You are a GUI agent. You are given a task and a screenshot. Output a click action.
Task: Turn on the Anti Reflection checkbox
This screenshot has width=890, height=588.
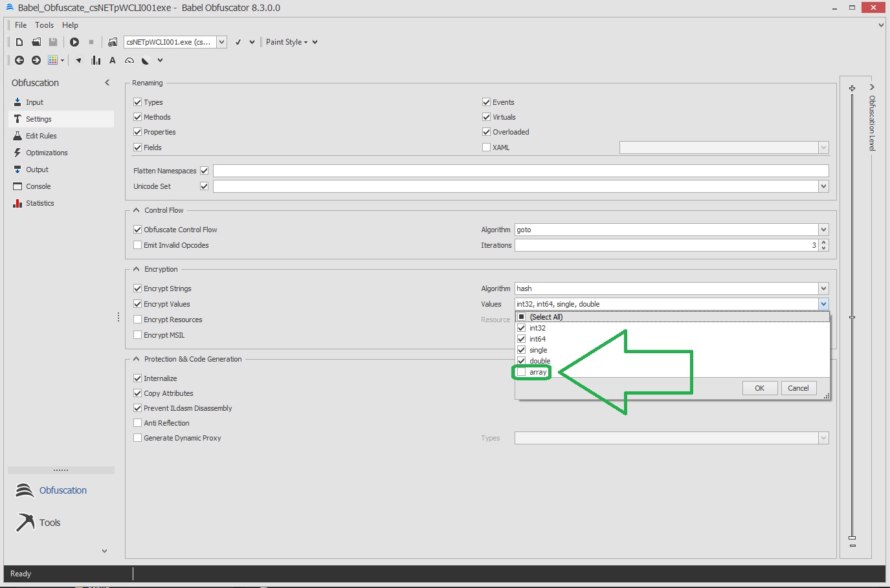pyautogui.click(x=138, y=423)
